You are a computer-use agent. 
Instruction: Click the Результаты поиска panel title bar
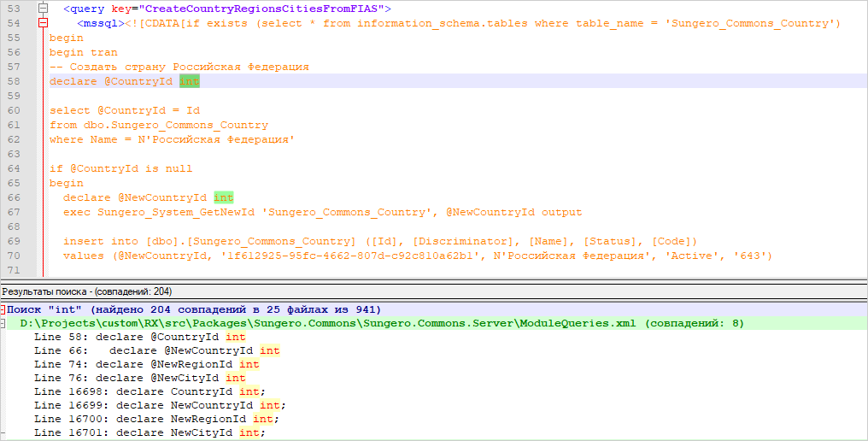click(86, 291)
